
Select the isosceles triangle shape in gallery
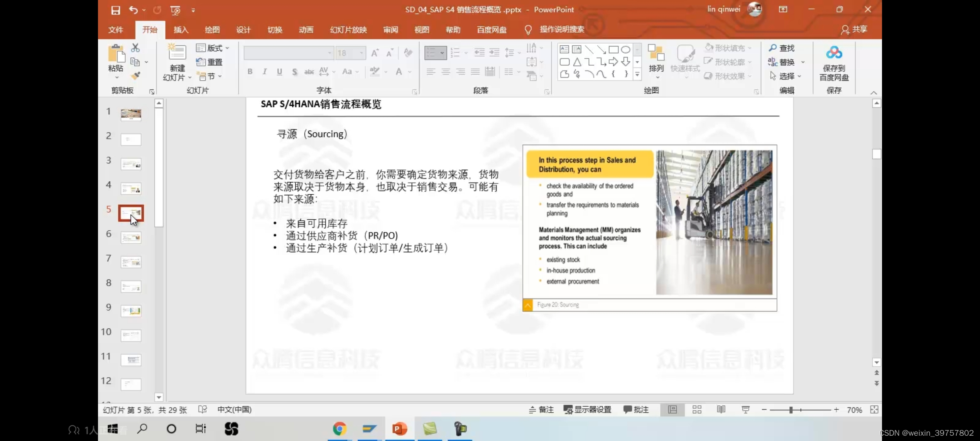[x=577, y=62]
